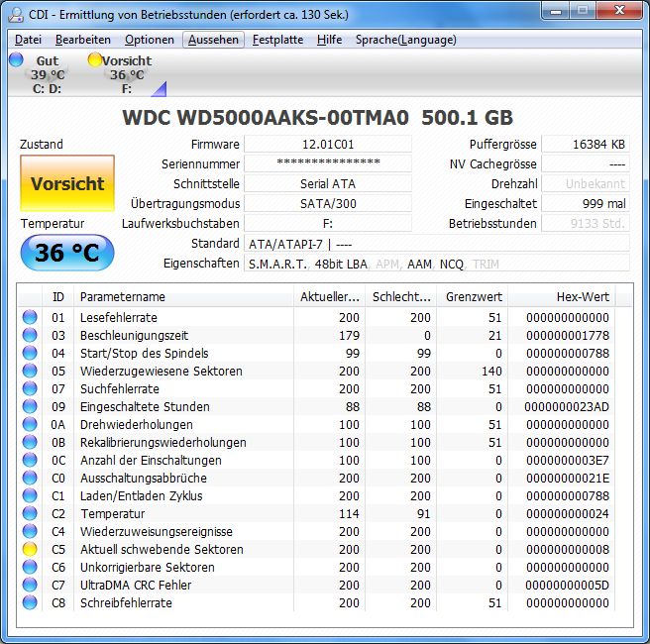Click the status icon for Drehwiederholungen
Screen dimensions: 650x644
[x=30, y=424]
